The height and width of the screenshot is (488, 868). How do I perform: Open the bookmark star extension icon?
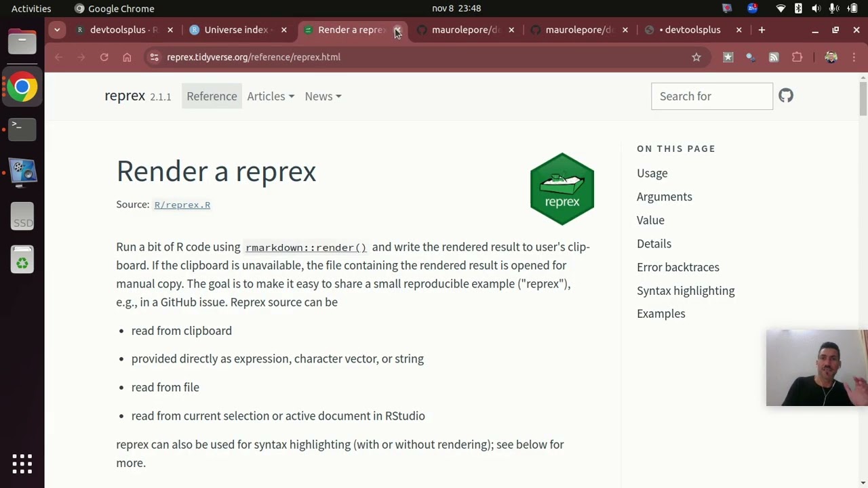[728, 57]
